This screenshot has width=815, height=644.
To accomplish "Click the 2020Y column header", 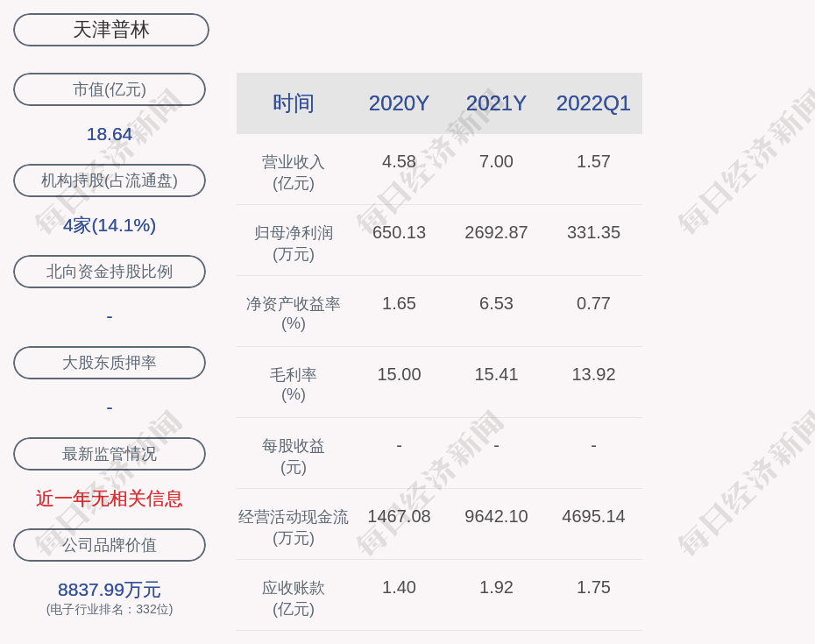I will (400, 103).
